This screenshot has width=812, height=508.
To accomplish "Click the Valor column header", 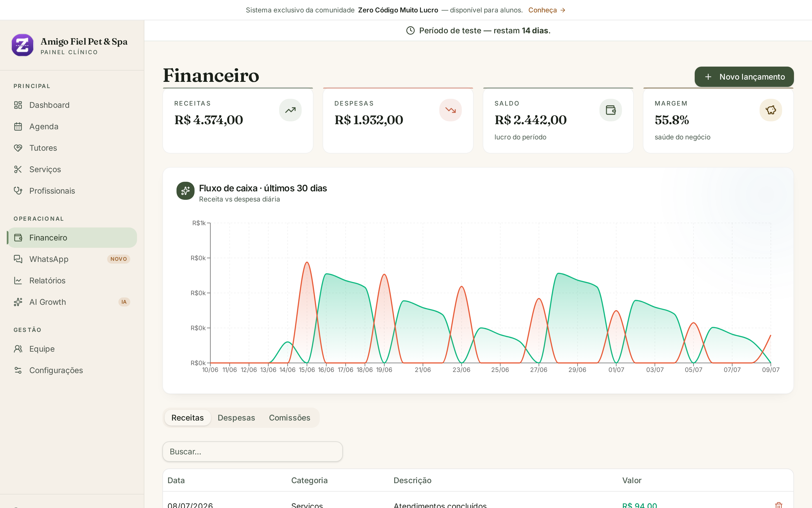I will [632, 480].
